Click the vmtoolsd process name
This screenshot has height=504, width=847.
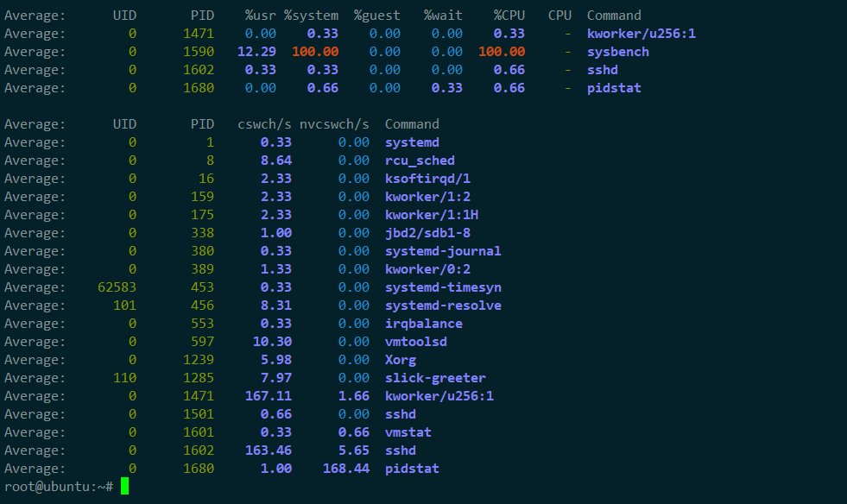[415, 342]
